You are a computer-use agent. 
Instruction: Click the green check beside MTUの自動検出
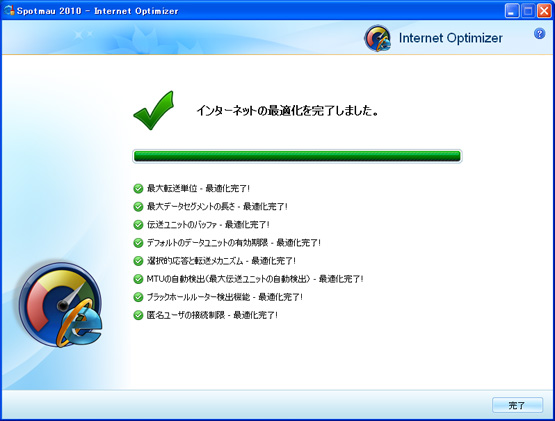(x=138, y=279)
